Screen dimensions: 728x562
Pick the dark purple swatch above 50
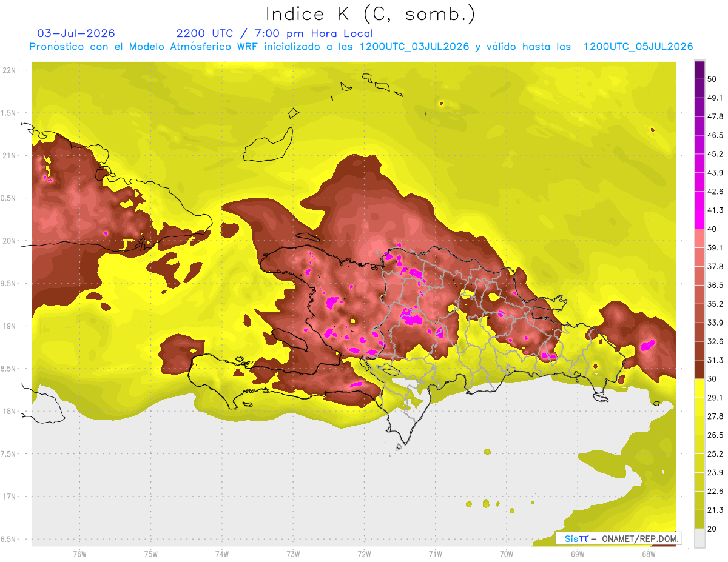pos(700,70)
